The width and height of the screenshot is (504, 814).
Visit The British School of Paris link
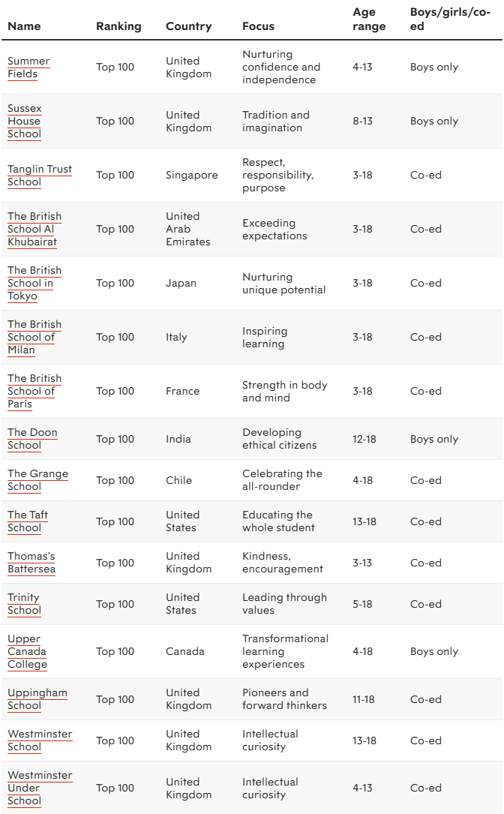(x=34, y=391)
